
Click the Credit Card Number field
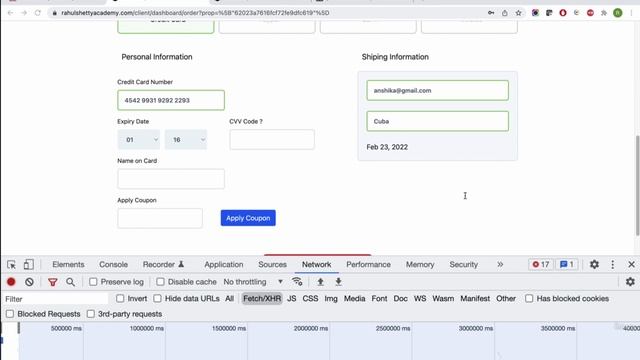(171, 100)
